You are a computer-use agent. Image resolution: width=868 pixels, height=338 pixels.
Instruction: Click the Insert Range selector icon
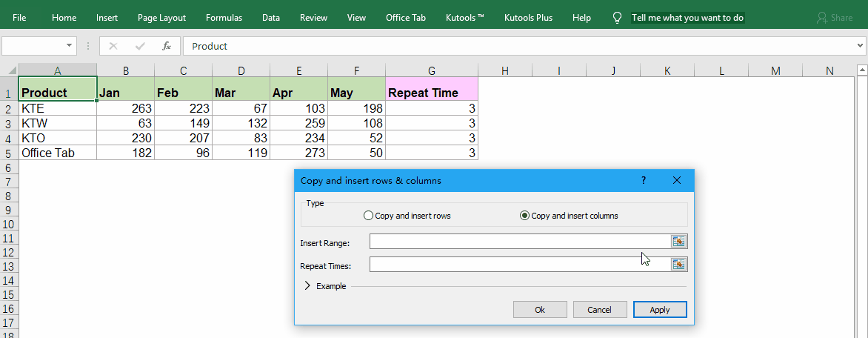(x=679, y=242)
